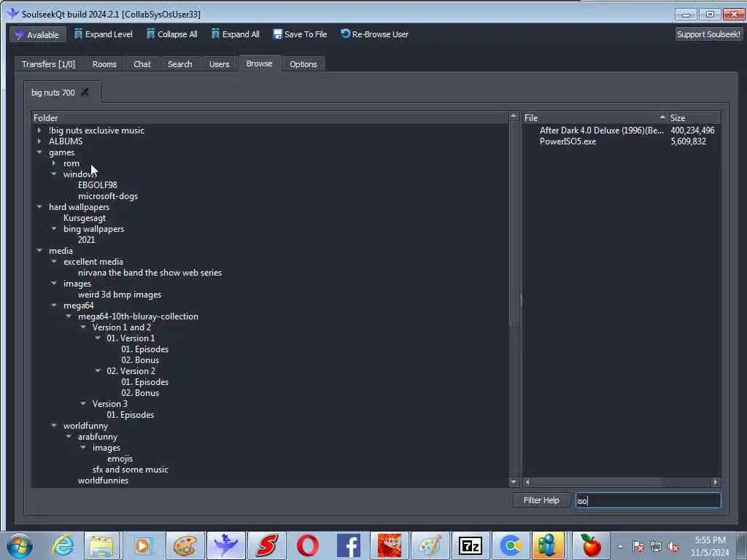Sort by the File column header
Viewport: 747px width, 560px height.
pos(595,117)
